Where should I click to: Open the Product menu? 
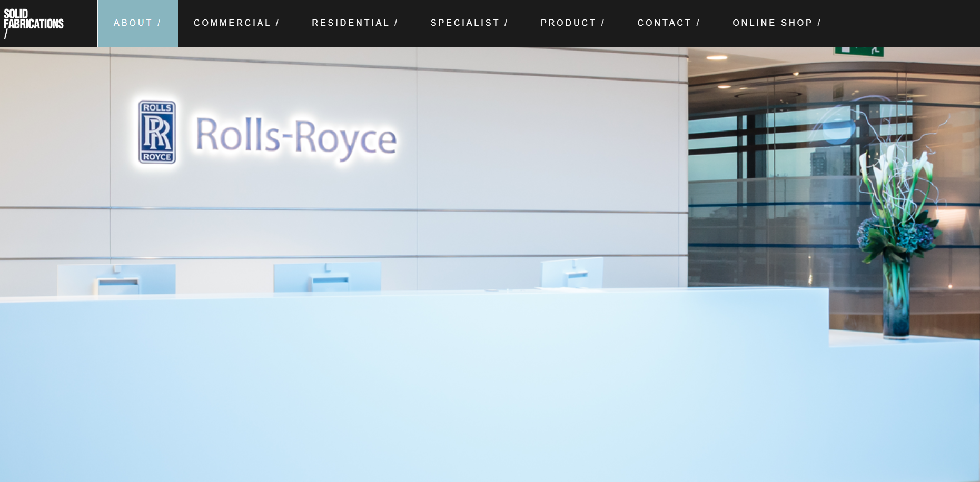coord(572,23)
